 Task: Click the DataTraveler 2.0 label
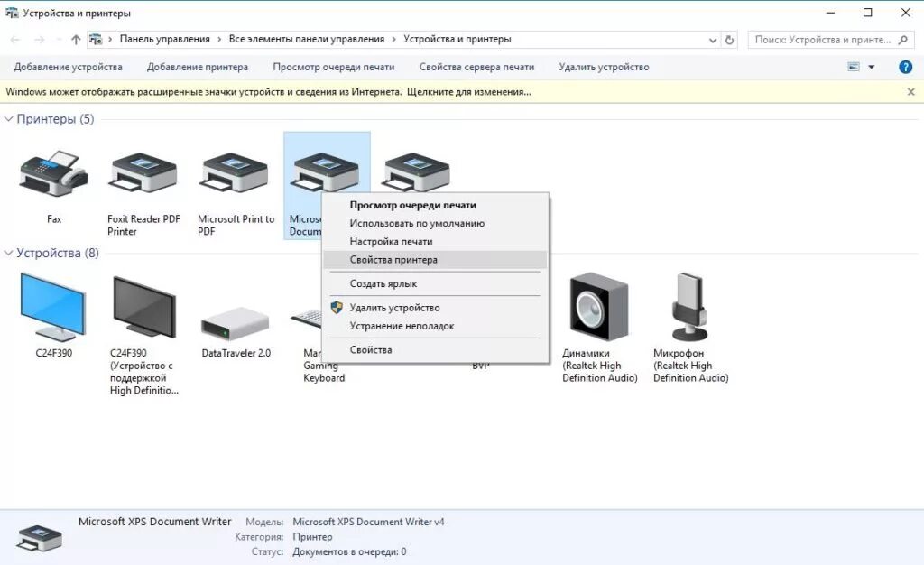pos(236,353)
